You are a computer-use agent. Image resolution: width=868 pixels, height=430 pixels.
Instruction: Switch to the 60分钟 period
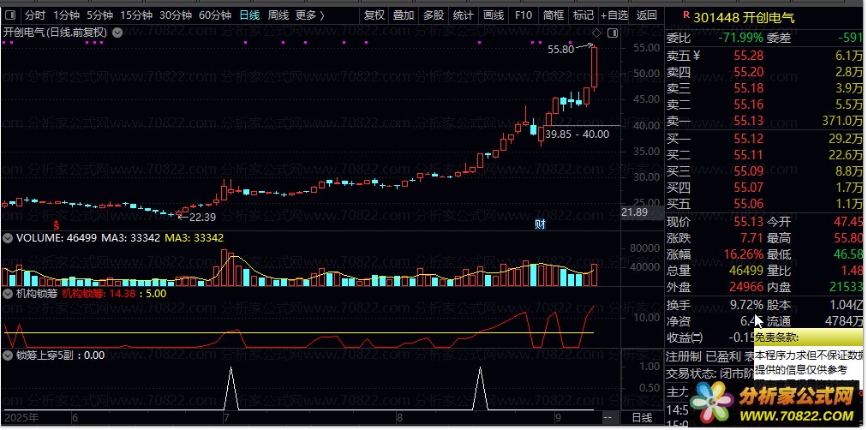[215, 15]
